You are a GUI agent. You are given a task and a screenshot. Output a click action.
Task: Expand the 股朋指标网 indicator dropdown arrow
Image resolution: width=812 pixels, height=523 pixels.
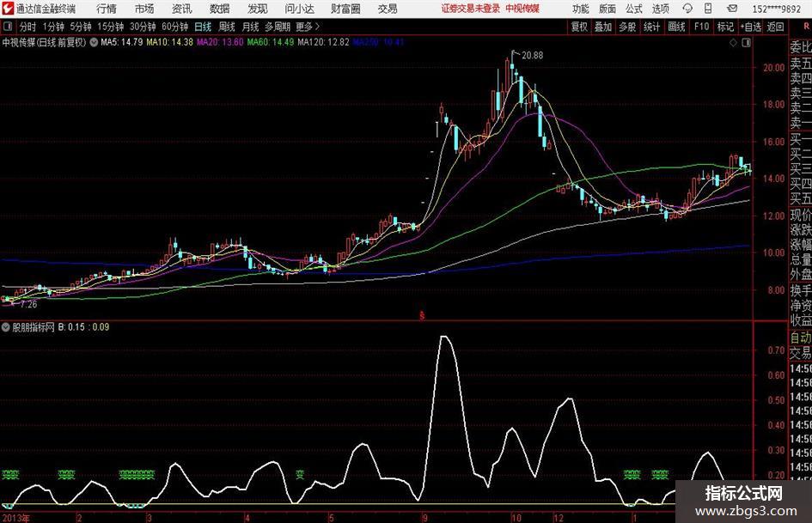(6, 326)
